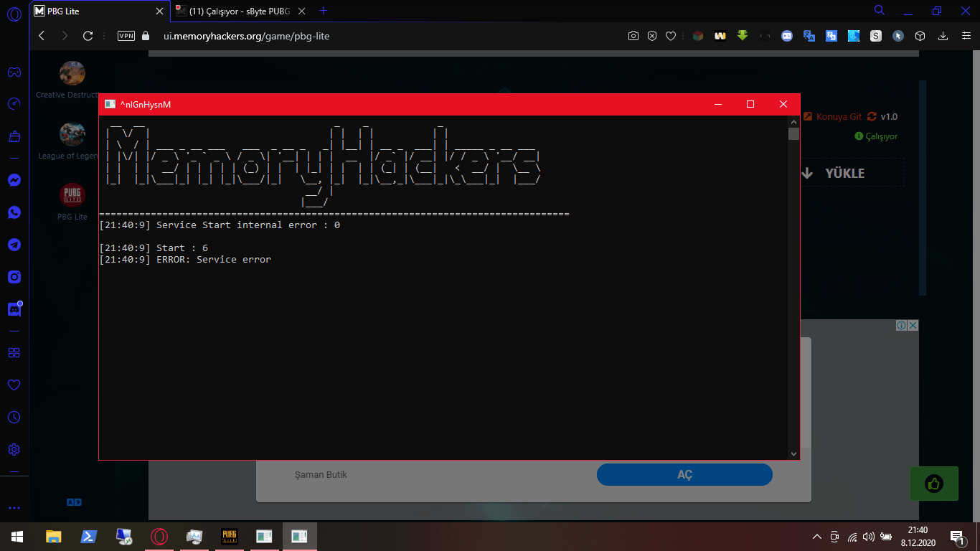The image size is (980, 551).
Task: Click the orange refresh icon beside v1.0
Action: [x=872, y=116]
